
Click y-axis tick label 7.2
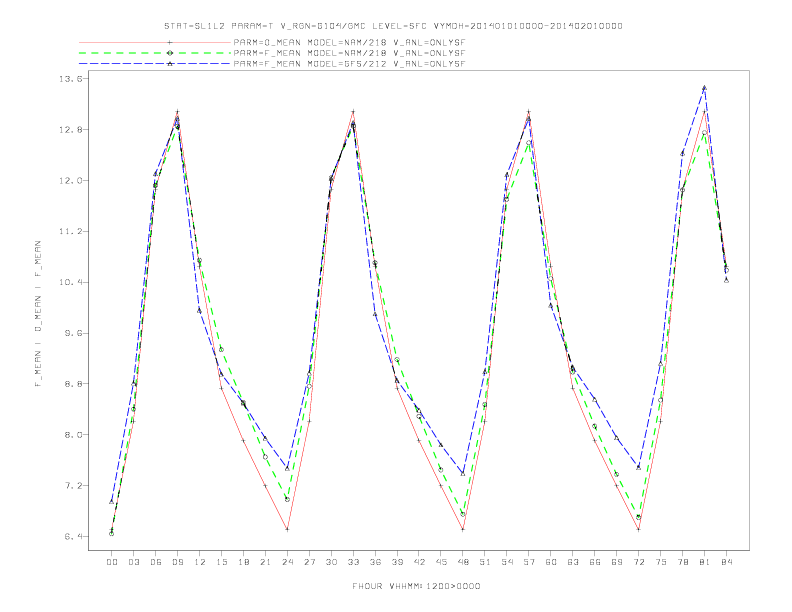[x=74, y=486]
